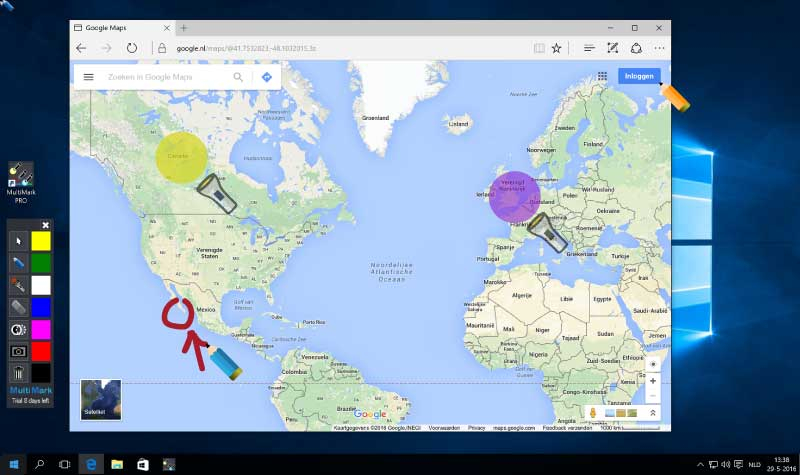This screenshot has height=475, width=800.
Task: Click the camera screenshot tool in MultiMark
Action: 19,351
